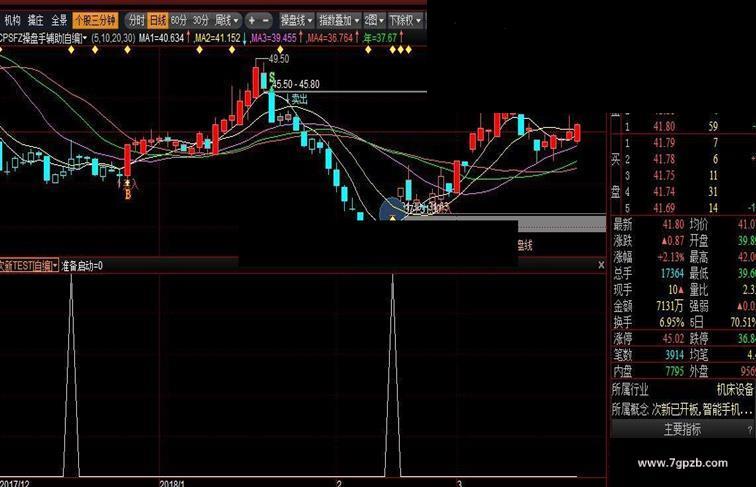The image size is (756, 487).
Task: Select the 涨跌 0.87 change value
Action: tap(673, 241)
